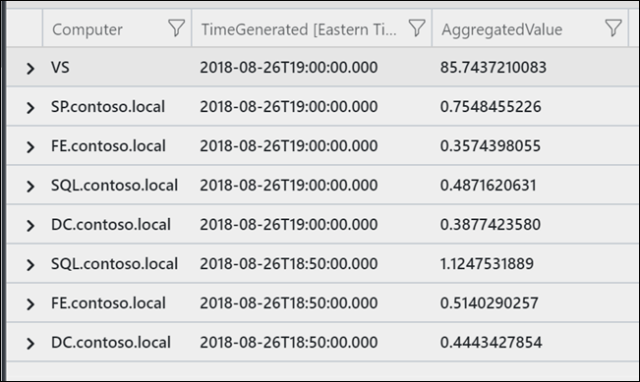Screen dimensions: 640x382
Task: Click DC.contoso.local name in 18:50 row
Action: coord(111,342)
